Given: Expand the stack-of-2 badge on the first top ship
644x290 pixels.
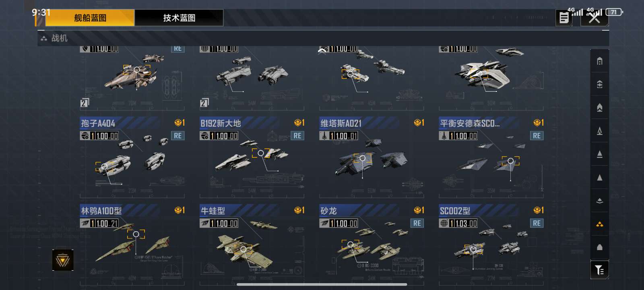Looking at the screenshot, I should [x=85, y=103].
